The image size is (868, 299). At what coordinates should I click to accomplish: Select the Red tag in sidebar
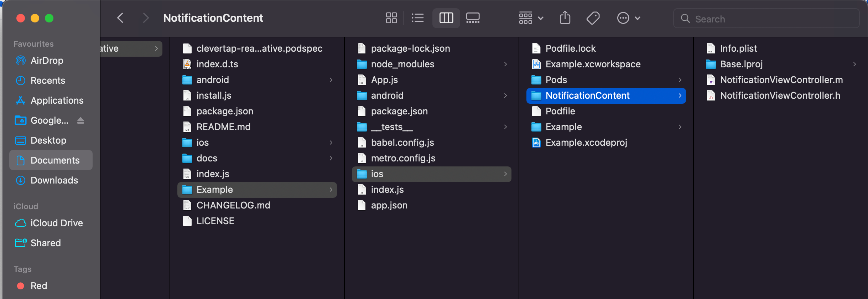tap(38, 286)
